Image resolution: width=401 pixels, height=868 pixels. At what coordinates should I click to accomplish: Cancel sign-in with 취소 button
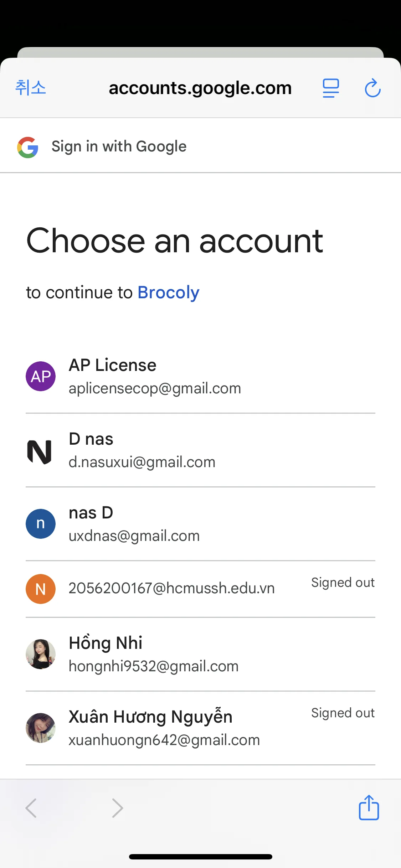(x=31, y=88)
